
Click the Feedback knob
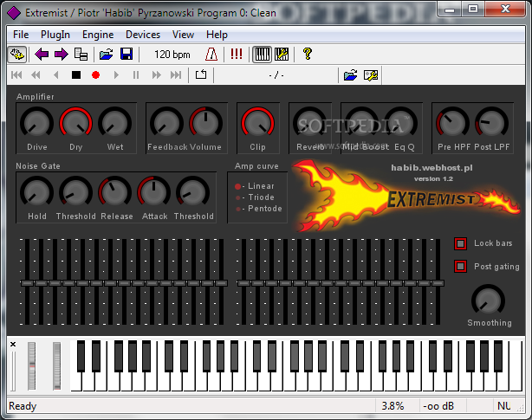point(166,123)
